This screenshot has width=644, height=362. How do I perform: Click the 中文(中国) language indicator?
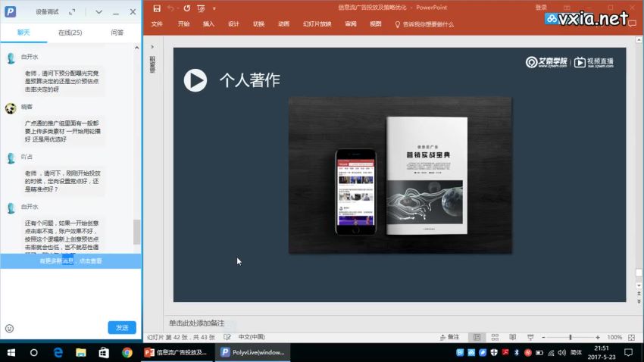(x=252, y=337)
